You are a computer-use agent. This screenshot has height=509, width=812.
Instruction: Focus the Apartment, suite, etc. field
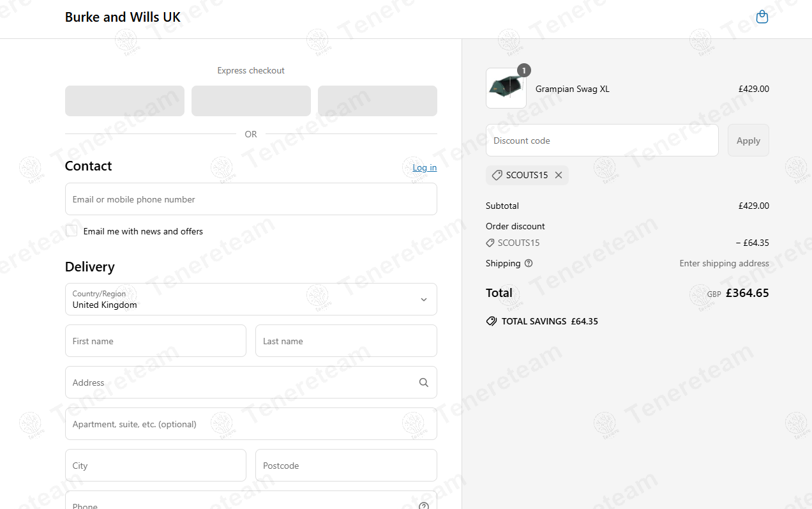251,424
